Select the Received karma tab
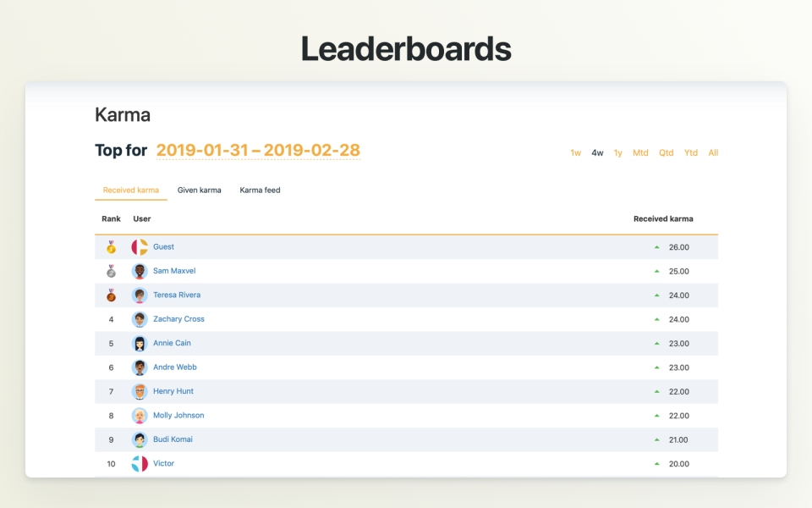Image resolution: width=812 pixels, height=508 pixels. [130, 190]
